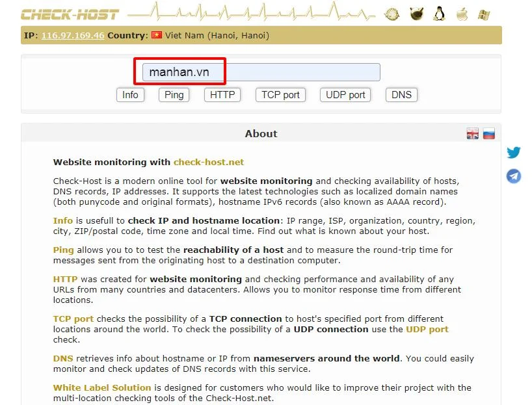Click bold 'nameservers around the world' text

(x=326, y=359)
